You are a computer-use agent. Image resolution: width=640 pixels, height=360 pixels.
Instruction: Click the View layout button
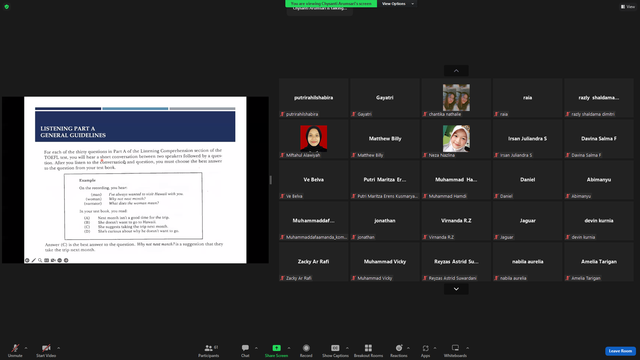tap(628, 7)
